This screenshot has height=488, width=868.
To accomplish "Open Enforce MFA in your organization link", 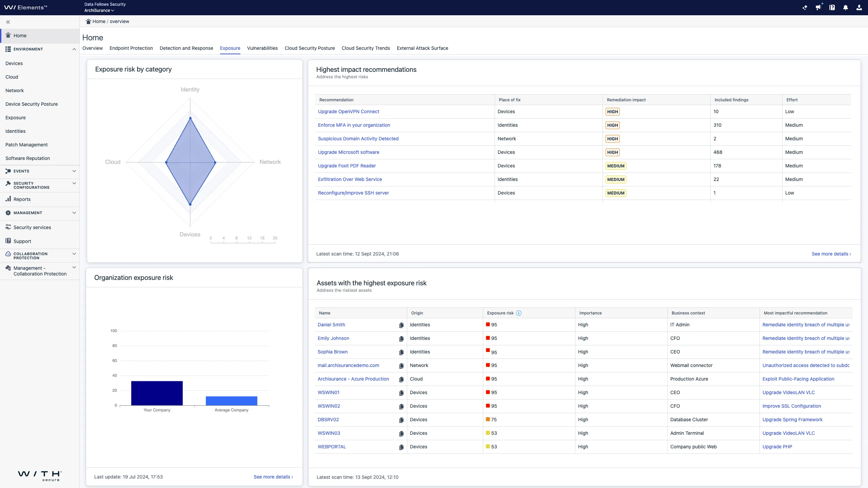I will pyautogui.click(x=354, y=125).
